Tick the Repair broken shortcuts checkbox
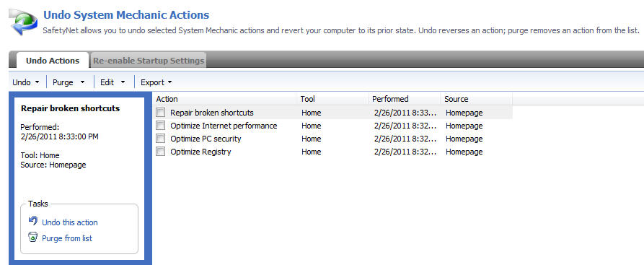The width and height of the screenshot is (644, 265). click(161, 113)
